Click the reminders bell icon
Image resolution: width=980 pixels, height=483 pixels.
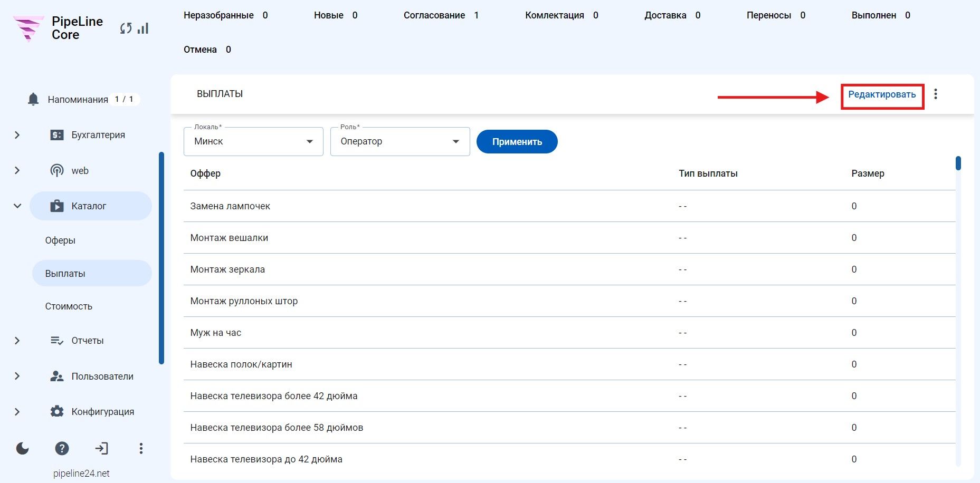[33, 99]
